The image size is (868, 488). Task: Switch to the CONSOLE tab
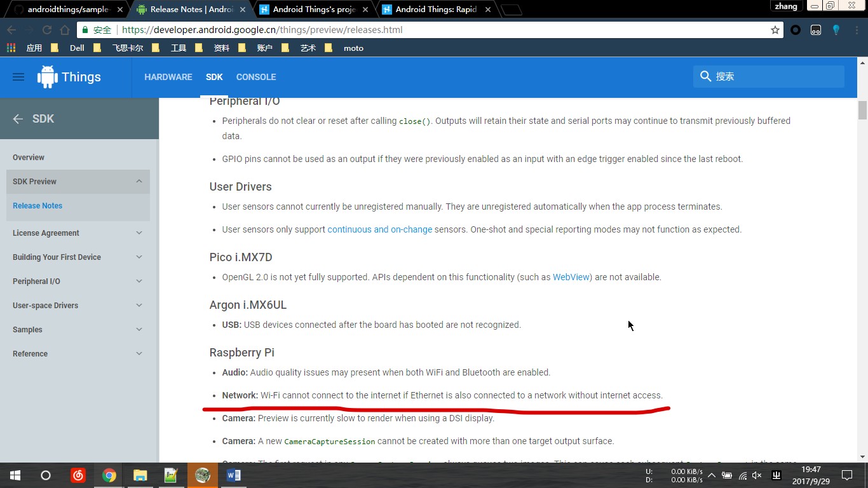pyautogui.click(x=255, y=77)
